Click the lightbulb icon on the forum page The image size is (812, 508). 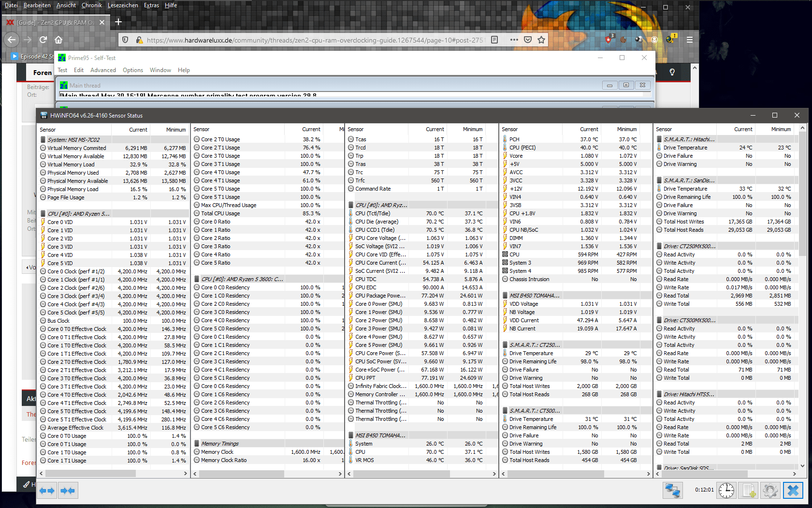(x=672, y=72)
